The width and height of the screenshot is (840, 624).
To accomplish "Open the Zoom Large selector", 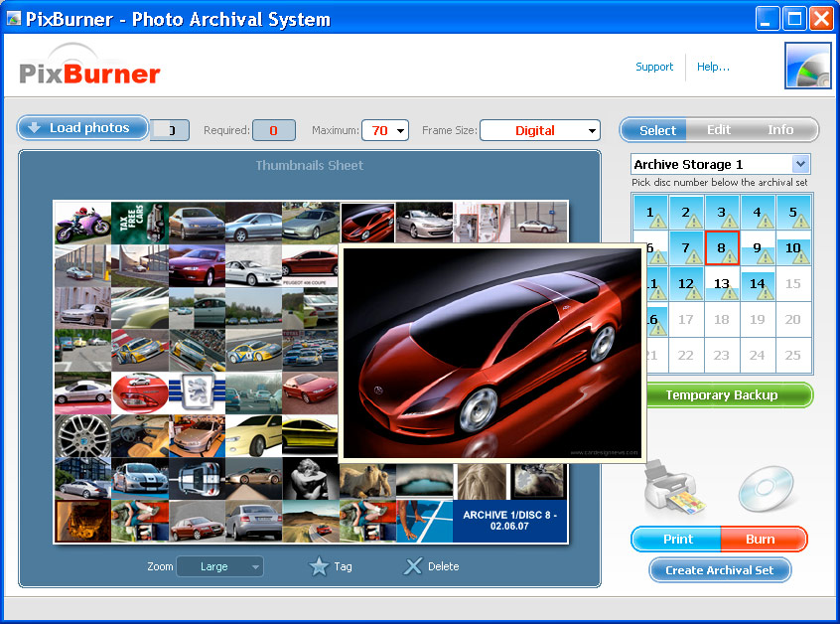I will (x=219, y=566).
